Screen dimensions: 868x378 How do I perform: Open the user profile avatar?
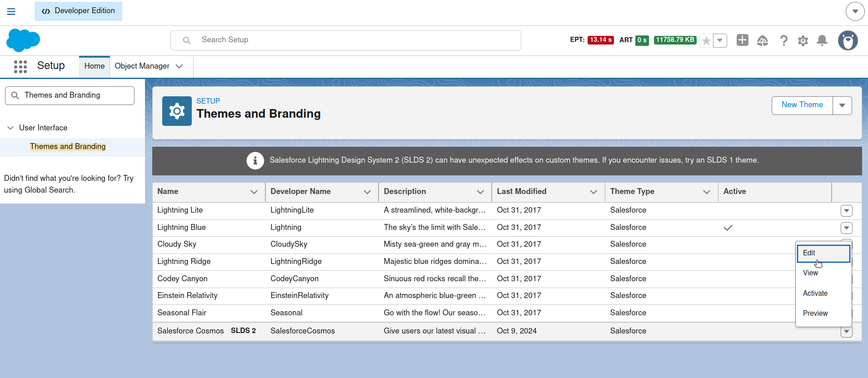click(848, 40)
